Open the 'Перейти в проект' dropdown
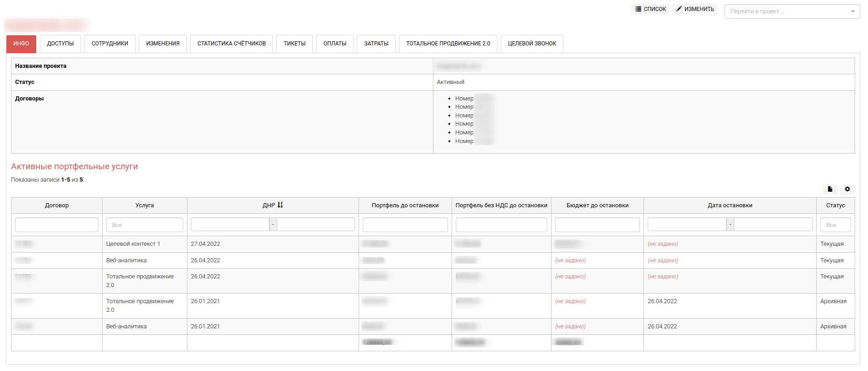This screenshot has height=371, width=868. click(x=792, y=11)
